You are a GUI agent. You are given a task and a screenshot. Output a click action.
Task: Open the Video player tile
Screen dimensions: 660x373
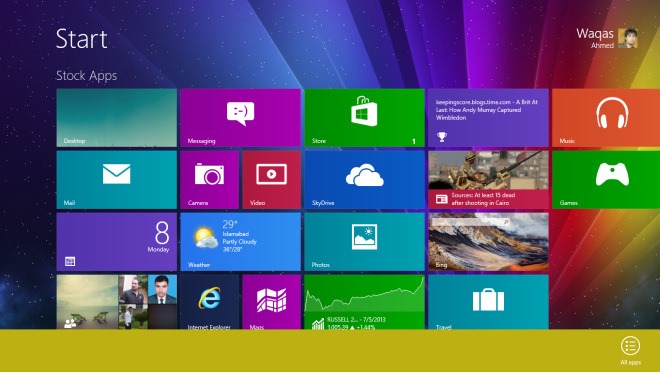(271, 180)
